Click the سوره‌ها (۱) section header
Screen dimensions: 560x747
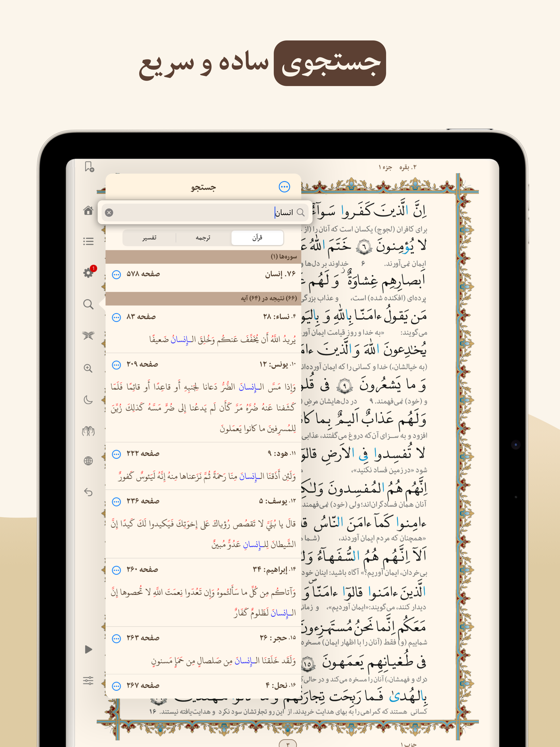point(203,257)
